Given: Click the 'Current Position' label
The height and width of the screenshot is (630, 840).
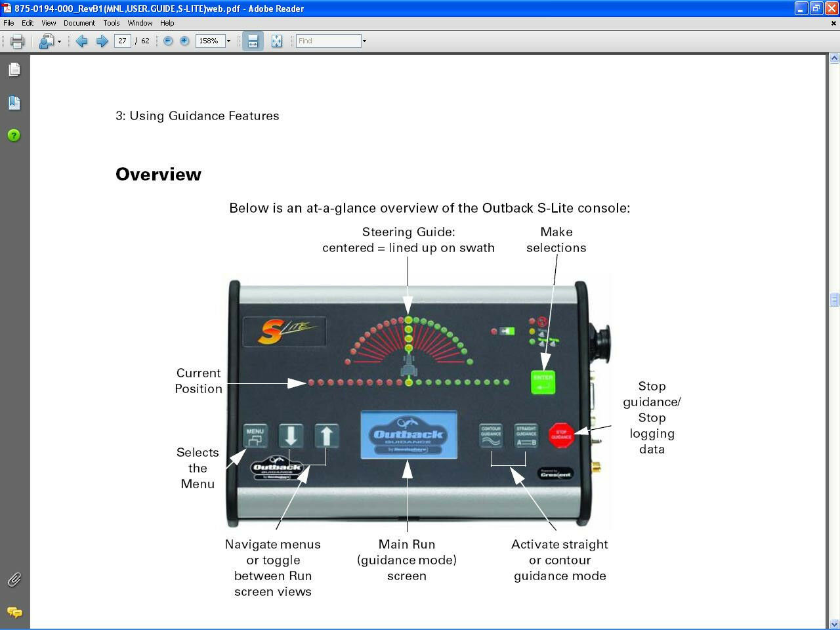Looking at the screenshot, I should 198,381.
